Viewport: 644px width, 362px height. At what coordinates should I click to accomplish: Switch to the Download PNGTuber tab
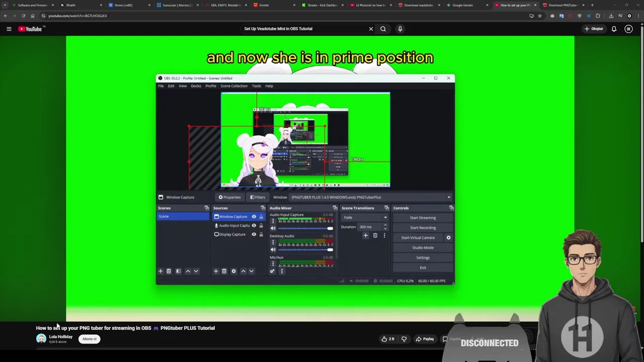[562, 5]
